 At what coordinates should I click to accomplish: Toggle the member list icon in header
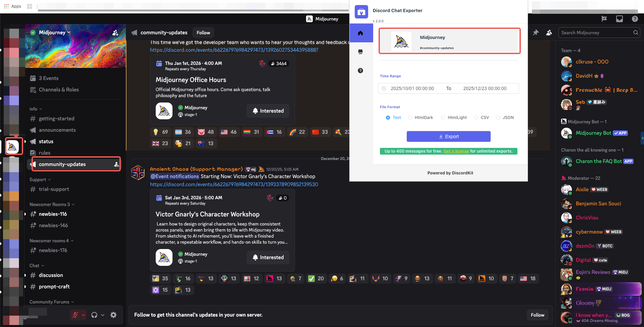coord(549,33)
